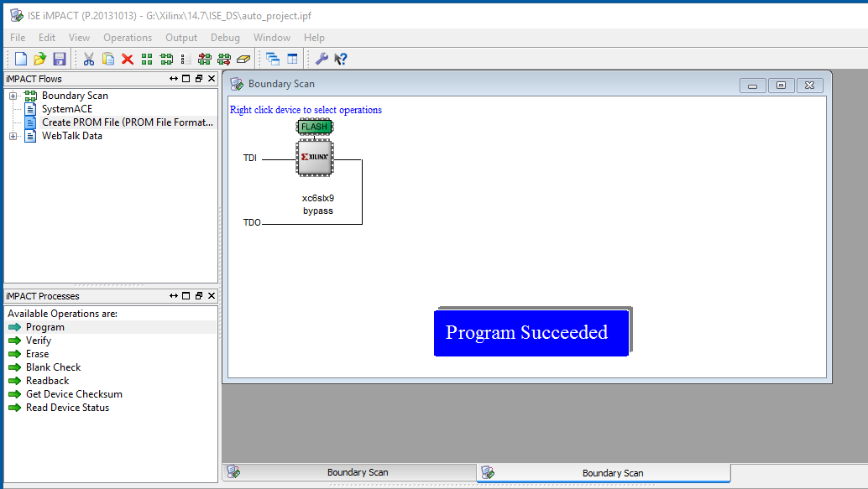Click the red X Delete icon

point(128,59)
